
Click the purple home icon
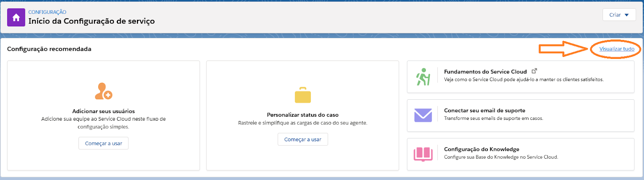[x=16, y=17]
